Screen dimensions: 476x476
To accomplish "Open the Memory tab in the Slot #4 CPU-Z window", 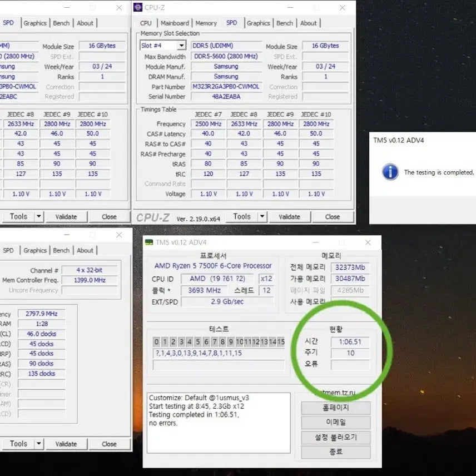I will (x=206, y=23).
